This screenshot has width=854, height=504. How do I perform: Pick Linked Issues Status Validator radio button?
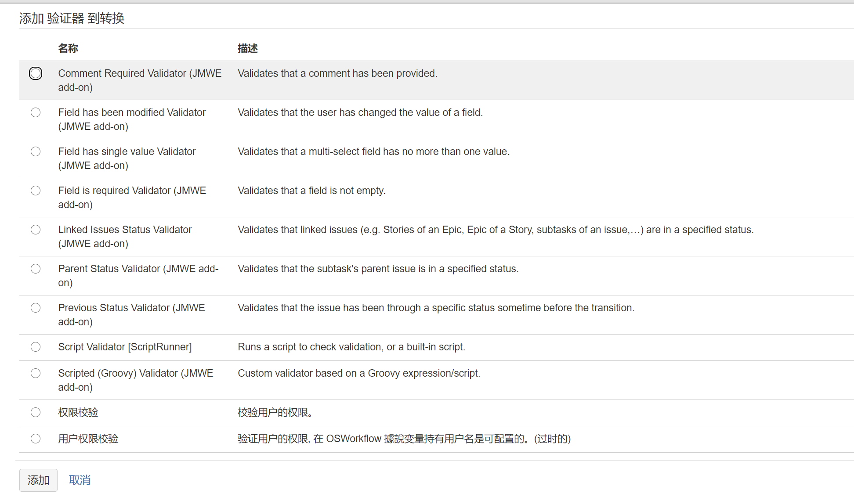(36, 230)
